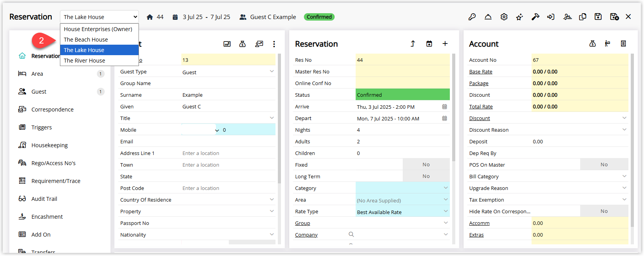Toggle the Long Term No switch
The image size is (644, 256).
[426, 176]
